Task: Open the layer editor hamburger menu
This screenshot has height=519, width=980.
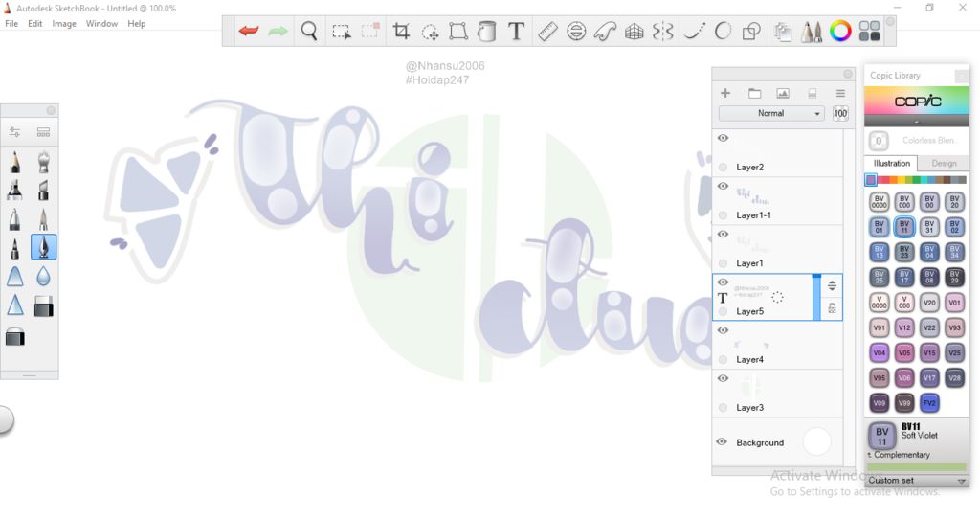Action: pyautogui.click(x=840, y=93)
